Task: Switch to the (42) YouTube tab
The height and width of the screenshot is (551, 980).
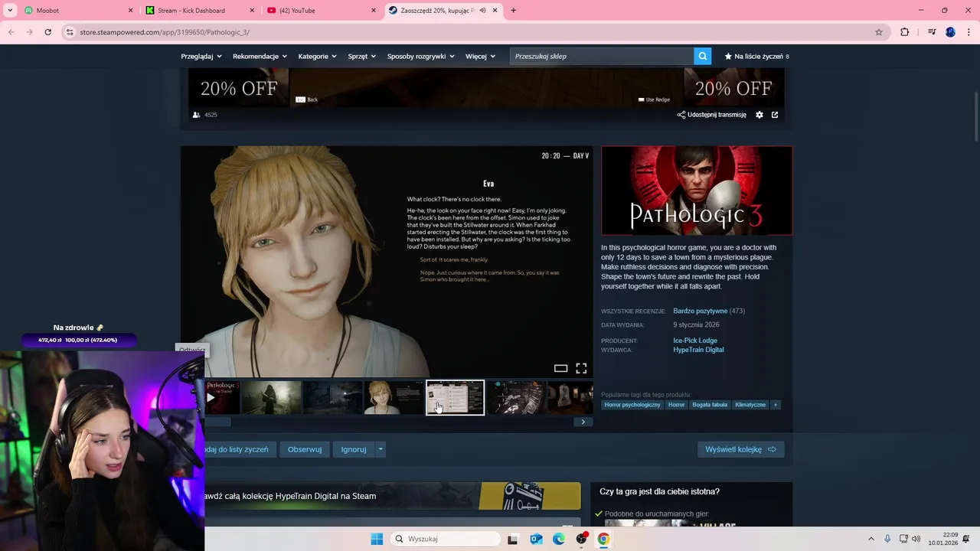Action: 322,11
